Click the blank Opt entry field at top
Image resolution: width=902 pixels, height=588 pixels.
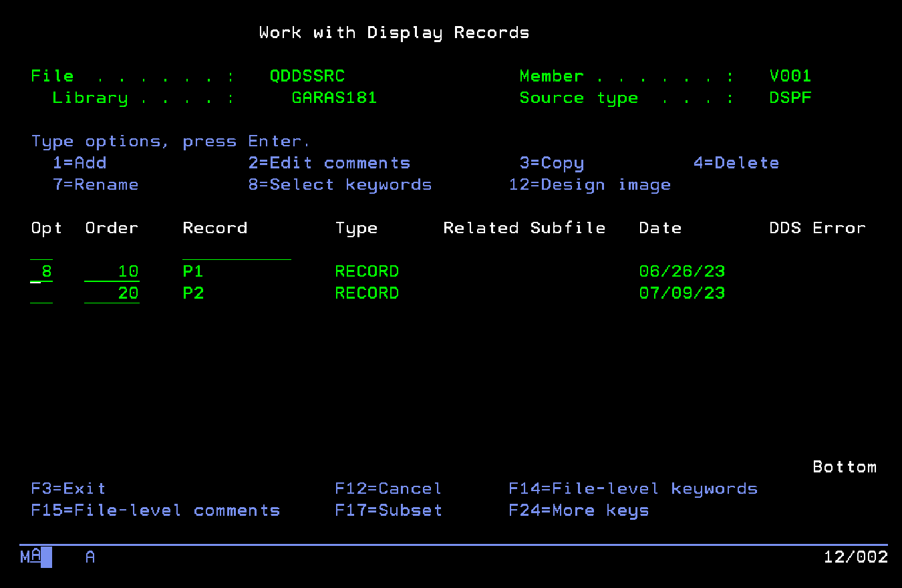coord(41,251)
